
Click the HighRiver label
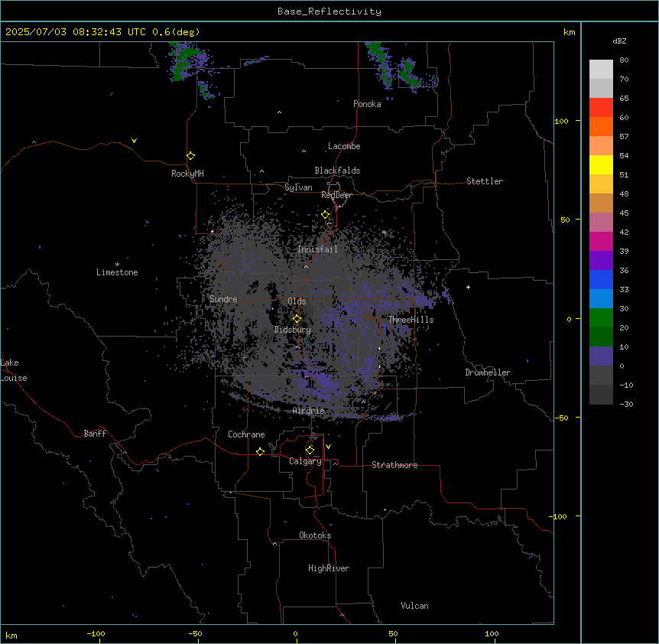click(329, 568)
